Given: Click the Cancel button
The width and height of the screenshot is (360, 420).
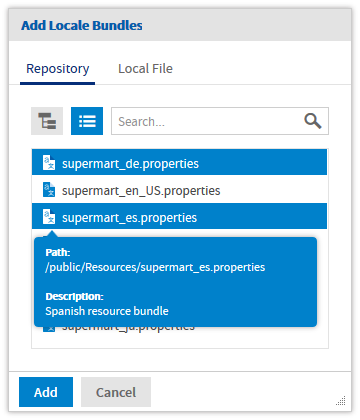Looking at the screenshot, I should [116, 392].
